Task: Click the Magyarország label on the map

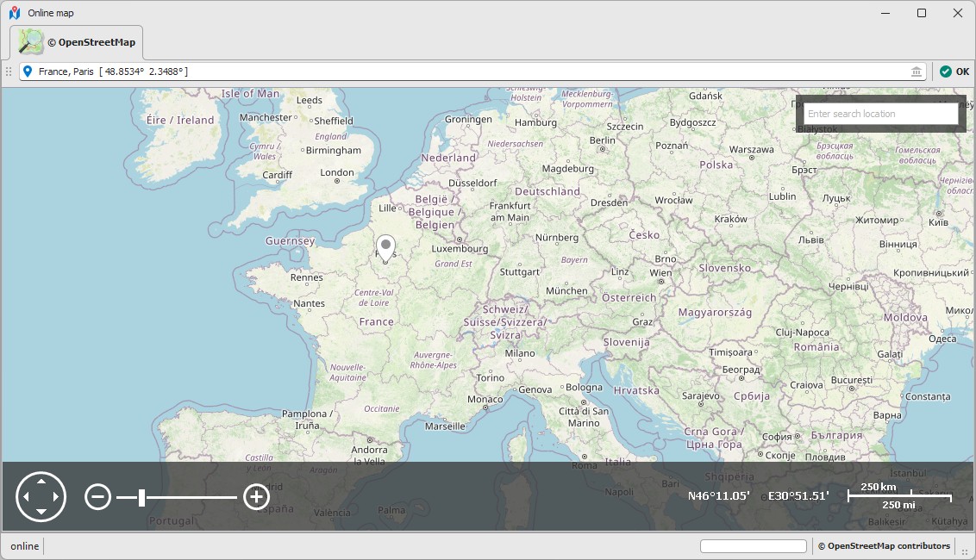Action: click(715, 312)
